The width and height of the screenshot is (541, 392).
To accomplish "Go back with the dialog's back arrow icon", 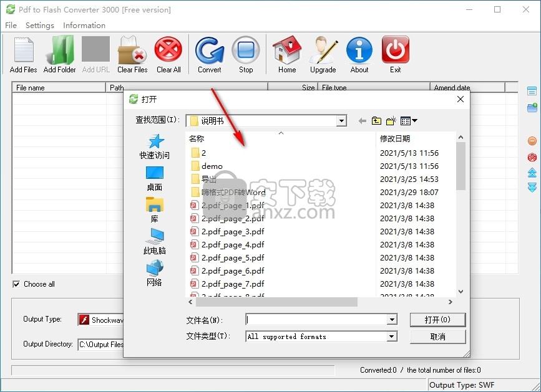I will tap(363, 121).
